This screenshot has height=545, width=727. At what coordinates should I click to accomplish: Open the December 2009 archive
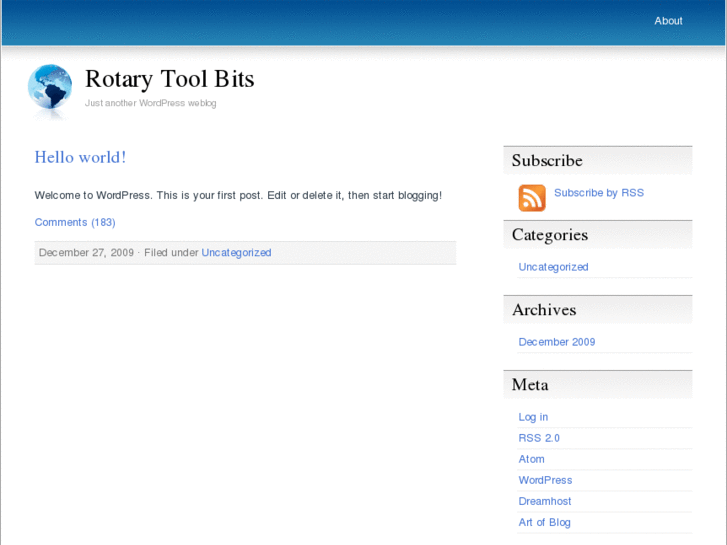tap(556, 342)
